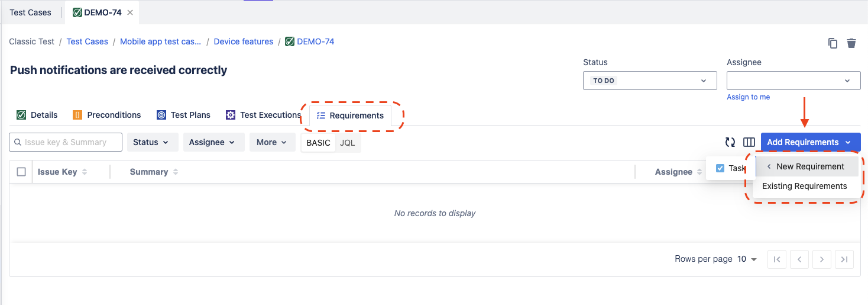Click the copy test case icon
The width and height of the screenshot is (868, 305).
[x=833, y=43]
